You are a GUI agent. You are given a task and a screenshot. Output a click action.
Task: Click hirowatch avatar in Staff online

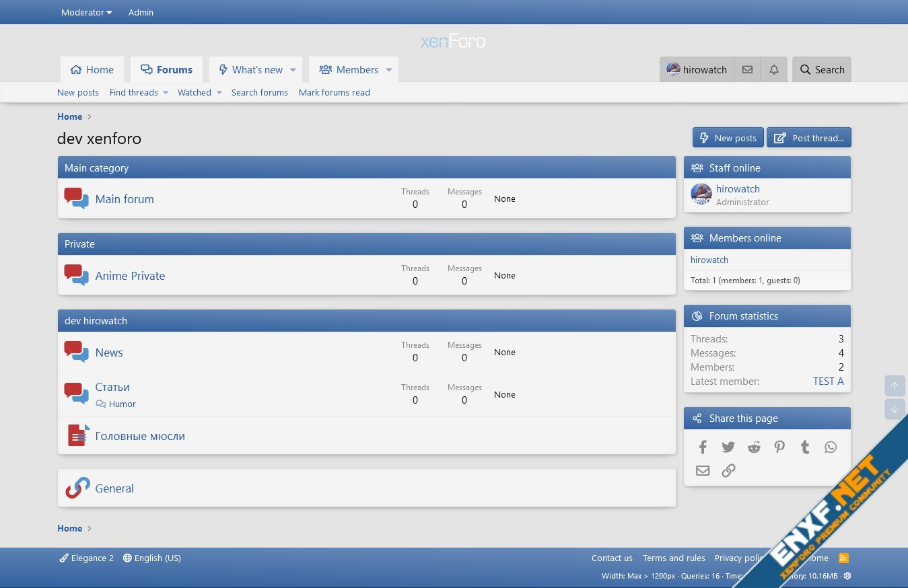coord(701,194)
